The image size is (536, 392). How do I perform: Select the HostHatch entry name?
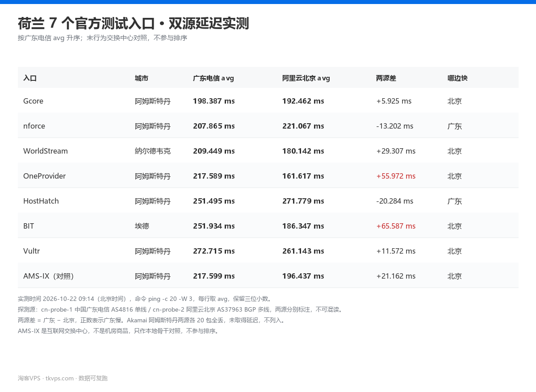[x=41, y=201]
